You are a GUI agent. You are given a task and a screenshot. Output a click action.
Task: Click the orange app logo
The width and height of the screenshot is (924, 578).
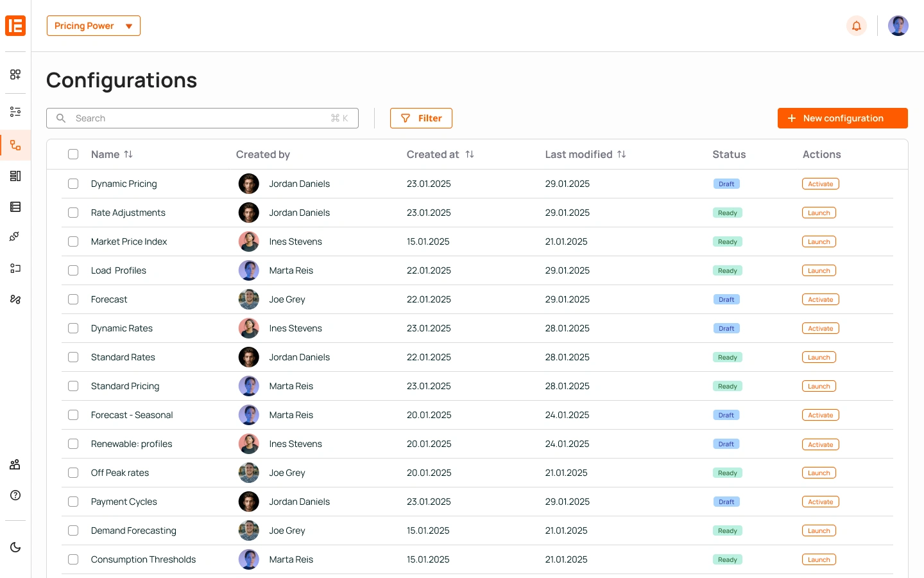click(x=15, y=26)
